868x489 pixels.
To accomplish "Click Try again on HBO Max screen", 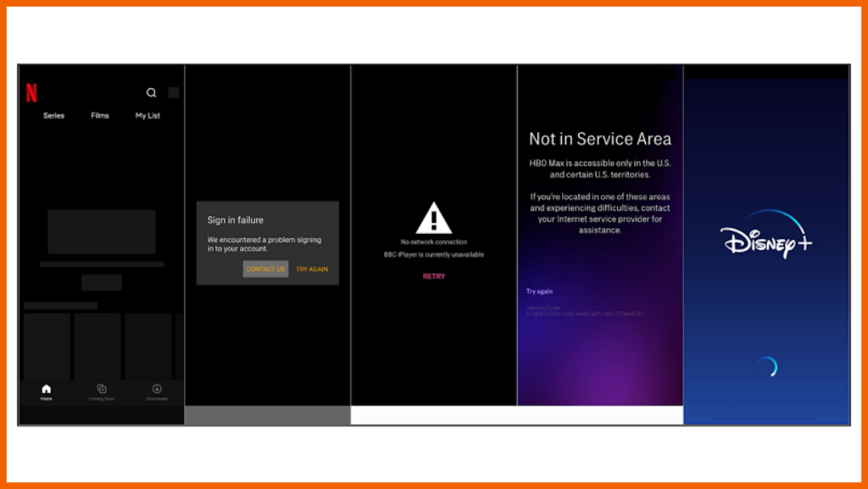I will click(539, 291).
